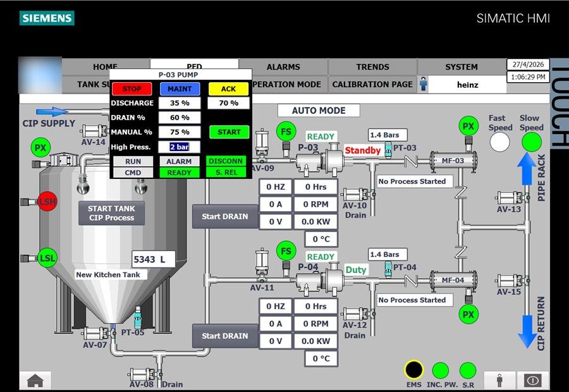This screenshot has width=569, height=392.
Task: Select the Fast Speed indicator
Action: [x=499, y=142]
